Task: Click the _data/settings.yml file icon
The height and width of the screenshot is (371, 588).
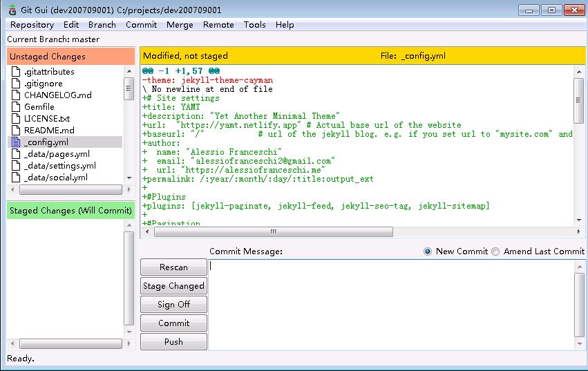Action: 16,165
